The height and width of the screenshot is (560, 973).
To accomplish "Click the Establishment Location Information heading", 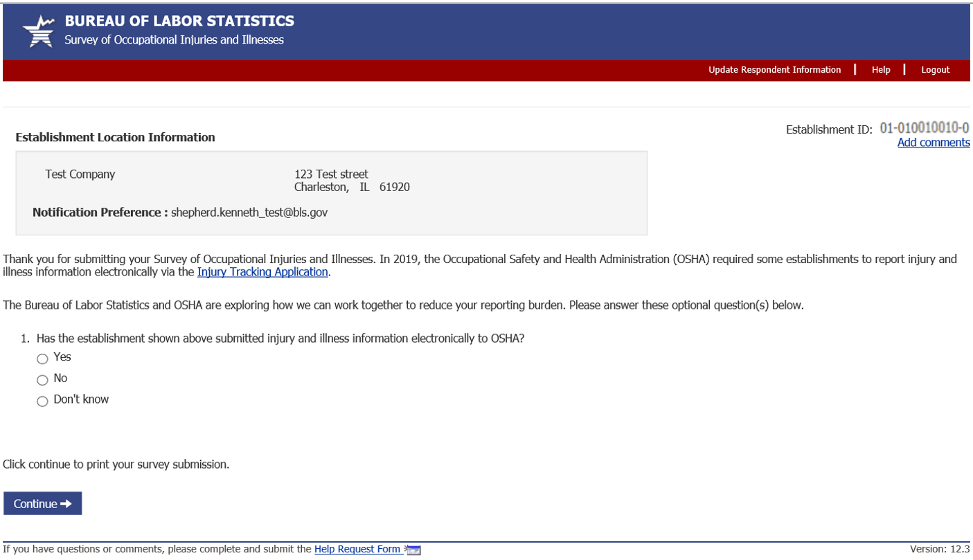I will pyautogui.click(x=115, y=137).
